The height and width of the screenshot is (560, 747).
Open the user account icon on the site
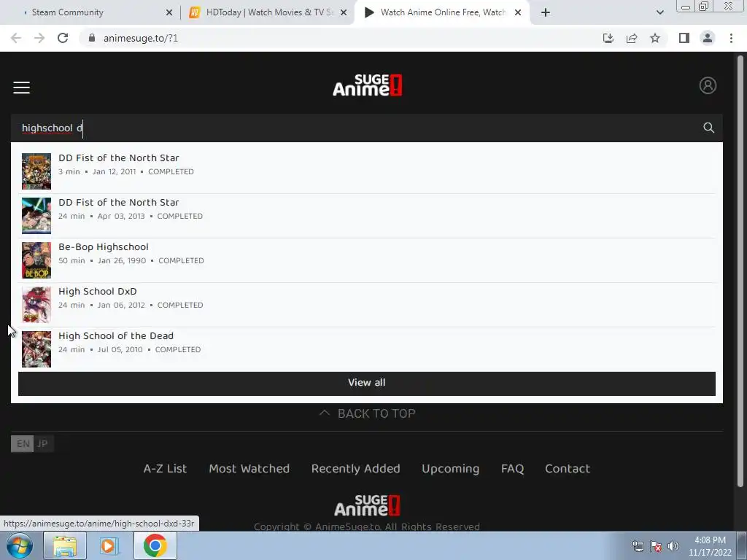708,86
